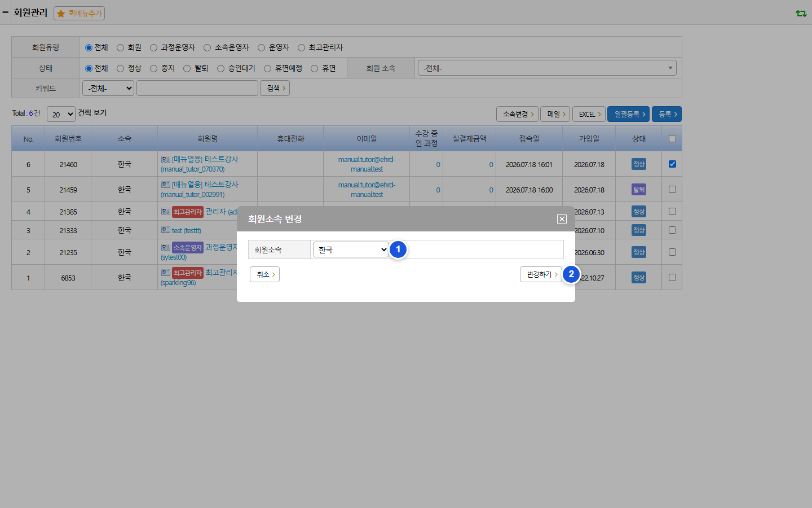The height and width of the screenshot is (508, 812).
Task: Open the 회원소속 dropdown showing 한국
Action: point(351,249)
